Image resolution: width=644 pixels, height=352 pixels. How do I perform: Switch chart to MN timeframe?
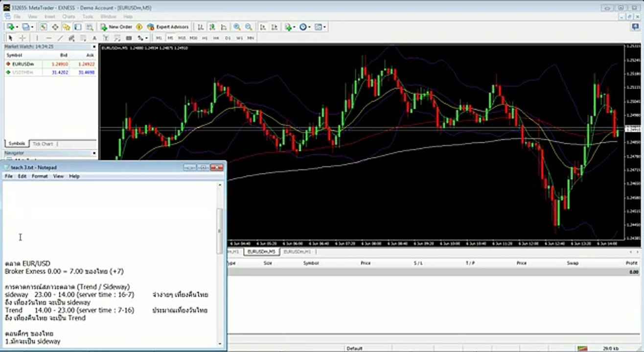[x=251, y=38]
